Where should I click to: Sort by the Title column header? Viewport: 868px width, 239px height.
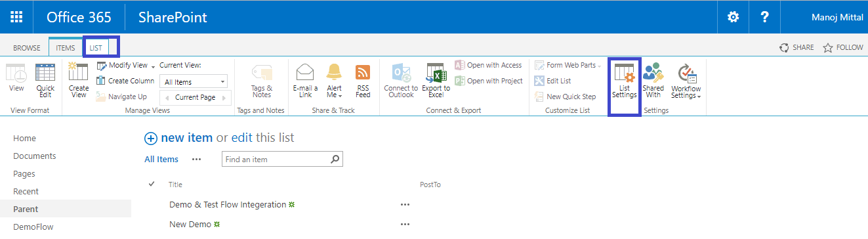coord(175,185)
